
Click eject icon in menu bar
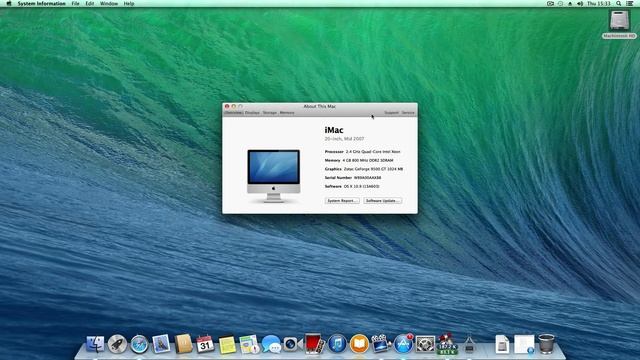[570, 3]
